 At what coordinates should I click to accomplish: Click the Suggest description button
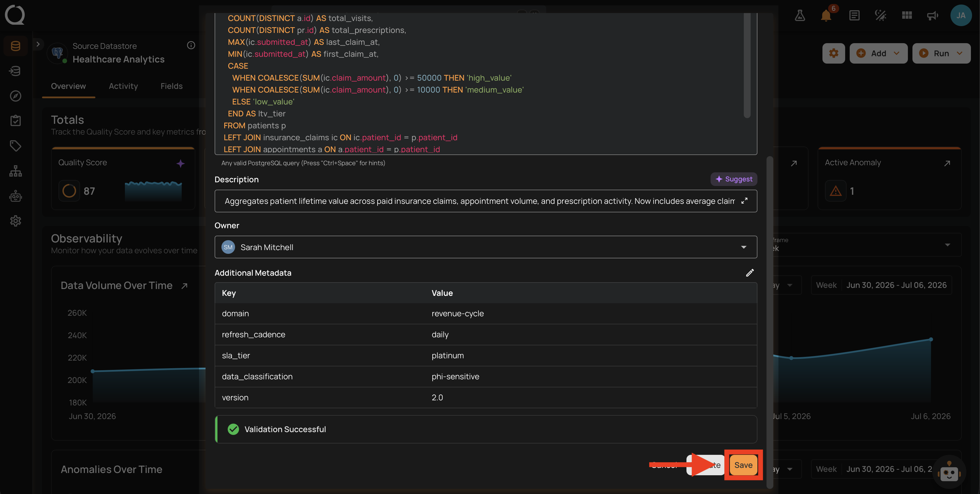tap(734, 179)
